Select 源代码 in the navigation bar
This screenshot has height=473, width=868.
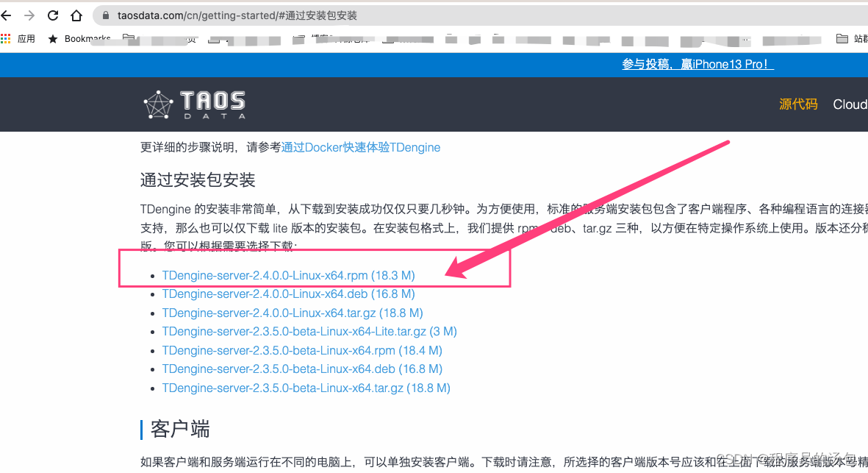[798, 104]
